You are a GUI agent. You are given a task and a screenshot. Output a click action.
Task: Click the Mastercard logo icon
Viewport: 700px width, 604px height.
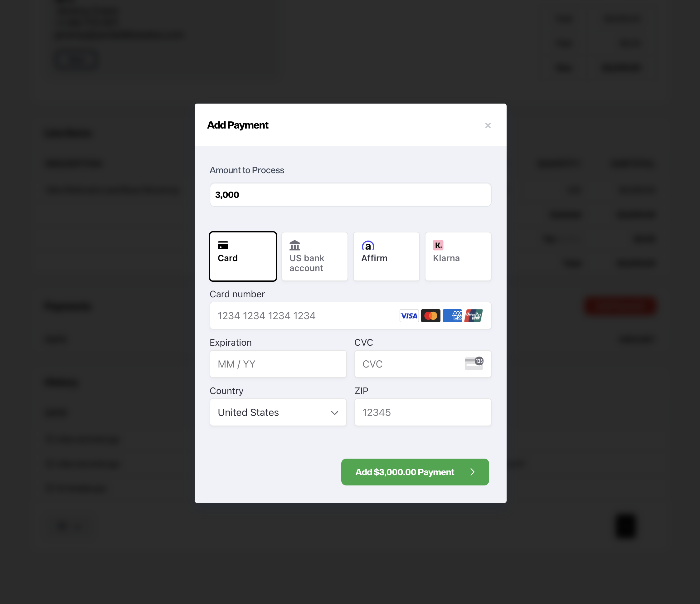point(430,315)
